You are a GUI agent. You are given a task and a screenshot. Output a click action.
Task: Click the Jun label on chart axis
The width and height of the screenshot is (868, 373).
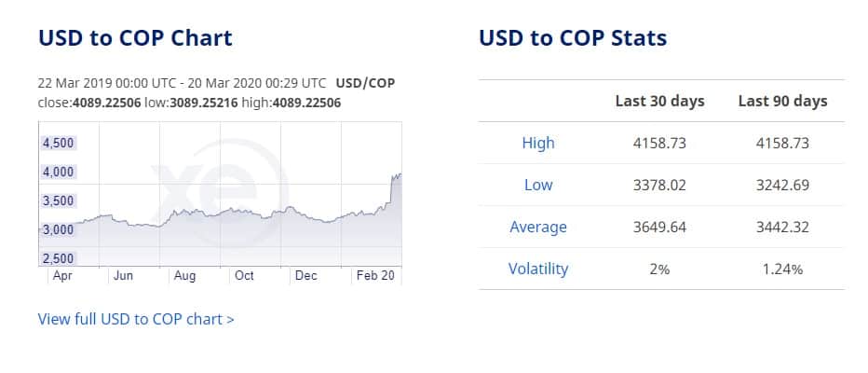click(x=123, y=275)
